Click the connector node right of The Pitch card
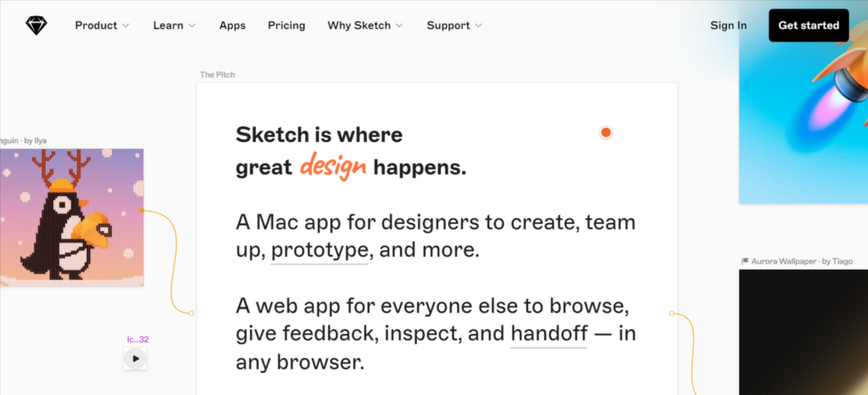This screenshot has width=868, height=395. [x=671, y=314]
